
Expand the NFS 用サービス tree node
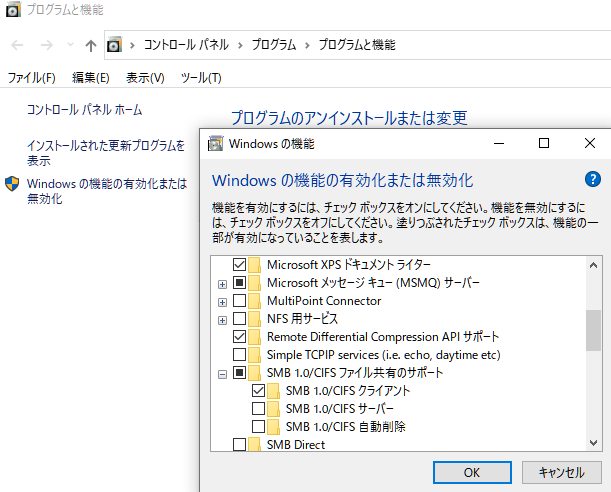click(223, 320)
